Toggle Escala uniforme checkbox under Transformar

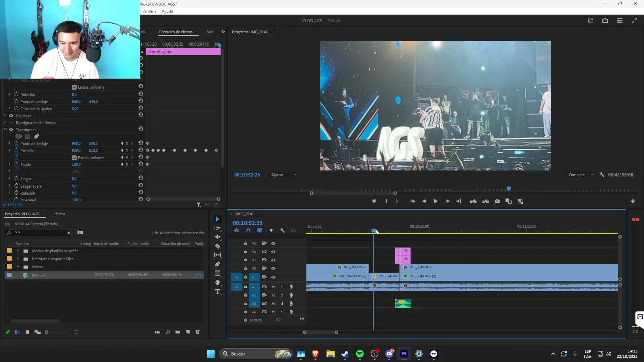pos(74,158)
